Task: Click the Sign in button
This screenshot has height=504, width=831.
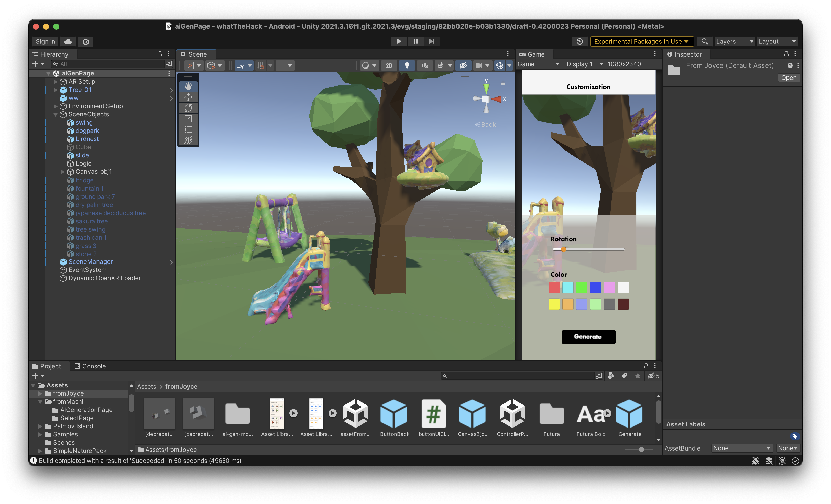Action: (46, 41)
